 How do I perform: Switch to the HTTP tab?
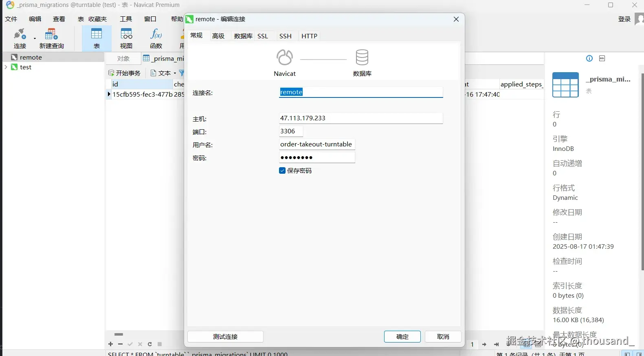310,36
